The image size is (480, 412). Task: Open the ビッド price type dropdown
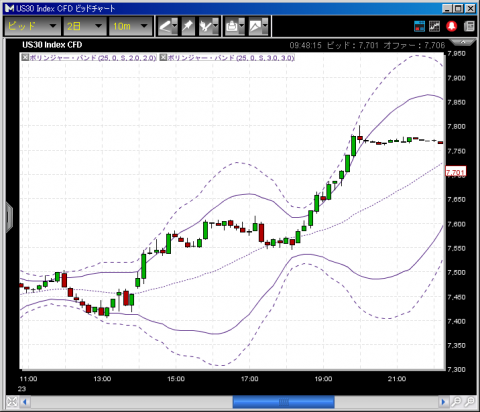[x=32, y=26]
